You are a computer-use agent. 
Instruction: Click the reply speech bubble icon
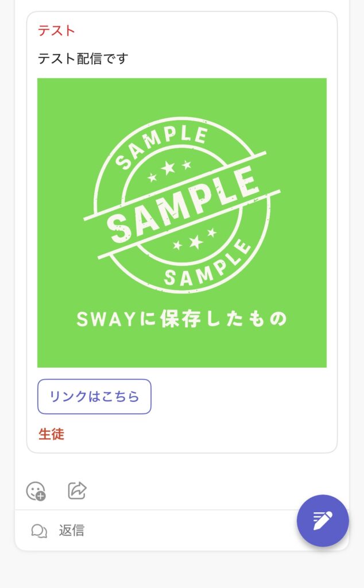click(x=39, y=531)
